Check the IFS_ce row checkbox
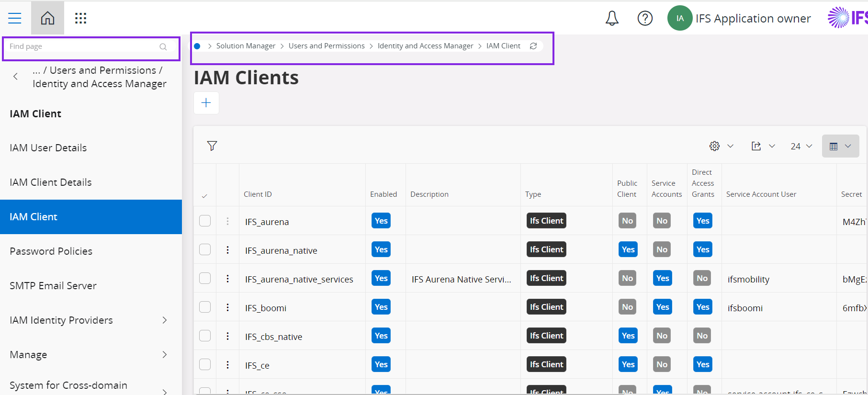868x395 pixels. (x=205, y=364)
